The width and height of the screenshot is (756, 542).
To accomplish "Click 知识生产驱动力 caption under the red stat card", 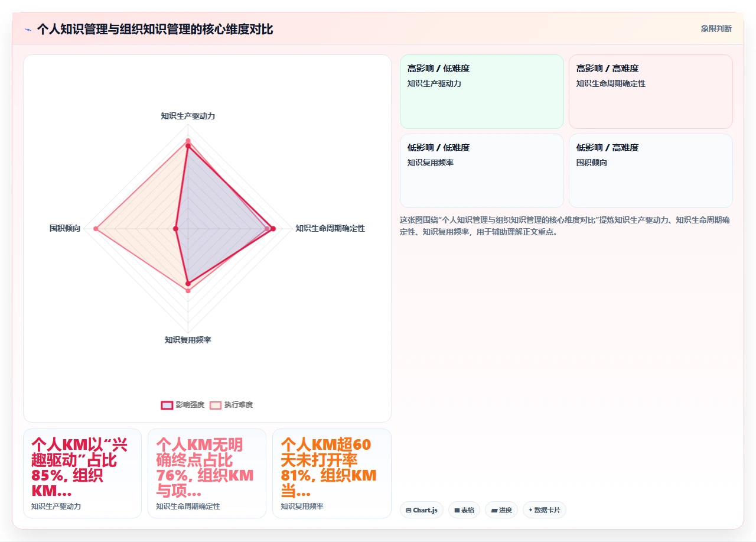I will (x=56, y=507).
